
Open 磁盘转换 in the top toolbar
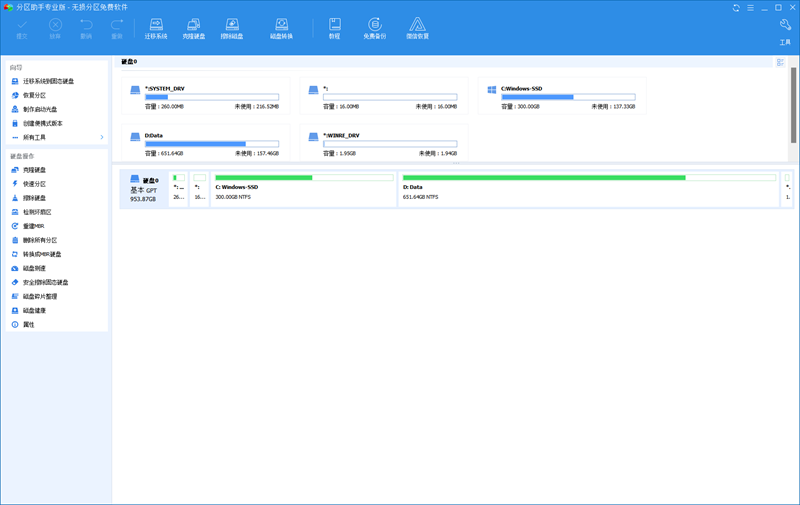(x=282, y=27)
